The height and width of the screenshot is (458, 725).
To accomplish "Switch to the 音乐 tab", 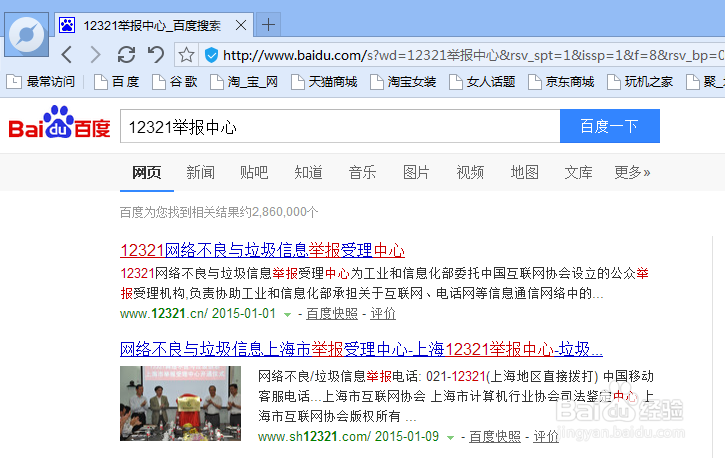I will tap(362, 172).
